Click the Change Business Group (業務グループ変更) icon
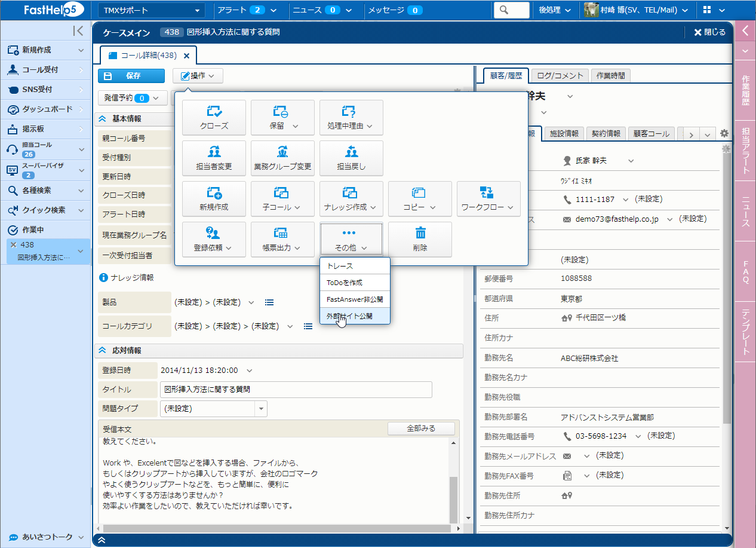Viewport: 756px width, 548px height. coord(282,152)
